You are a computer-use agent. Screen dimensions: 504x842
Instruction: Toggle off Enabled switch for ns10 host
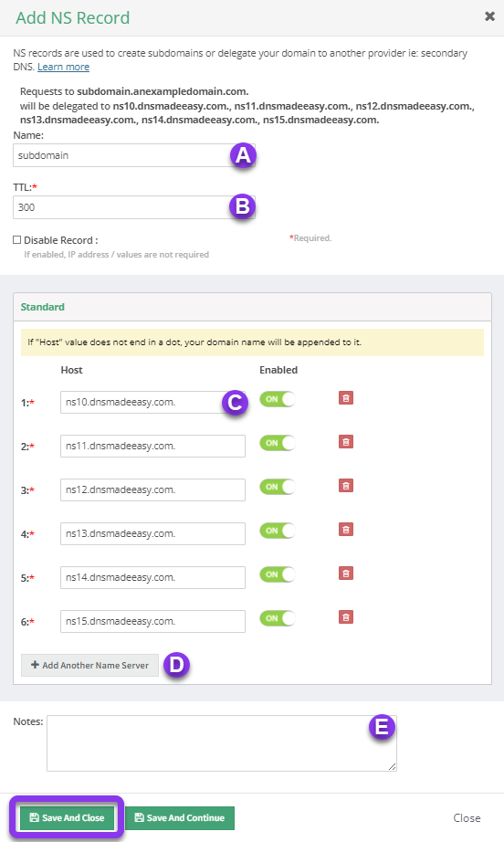pyautogui.click(x=278, y=399)
